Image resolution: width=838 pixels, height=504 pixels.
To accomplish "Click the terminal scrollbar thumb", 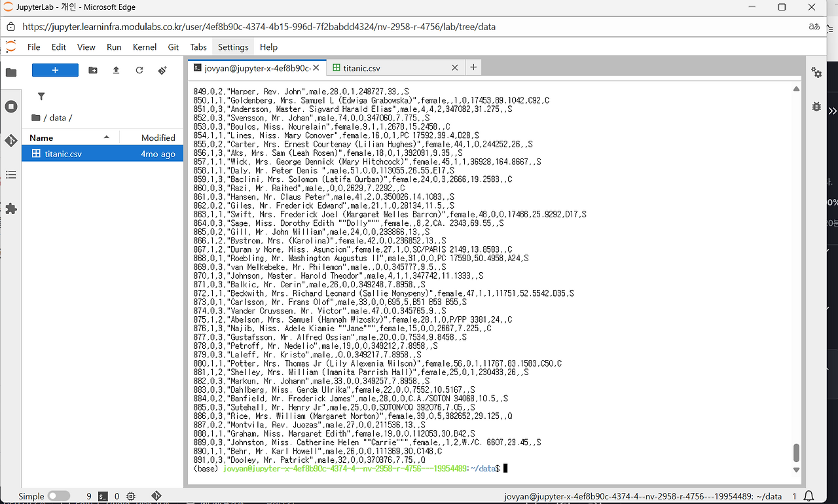I will pos(796,453).
